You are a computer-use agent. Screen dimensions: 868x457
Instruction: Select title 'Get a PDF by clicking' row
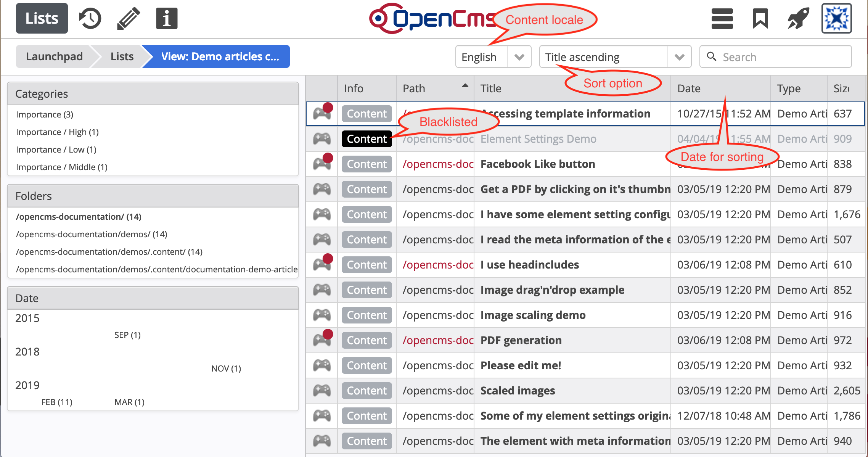tap(575, 189)
